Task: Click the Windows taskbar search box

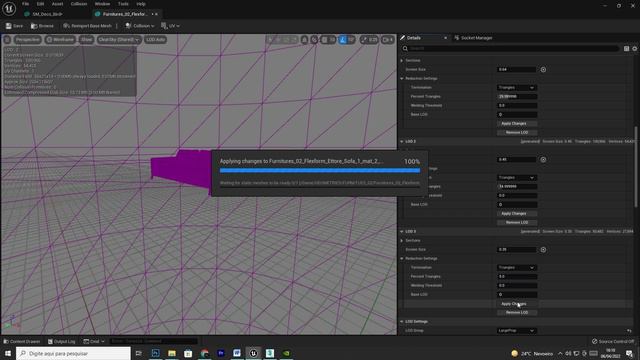Action: [x=73, y=353]
